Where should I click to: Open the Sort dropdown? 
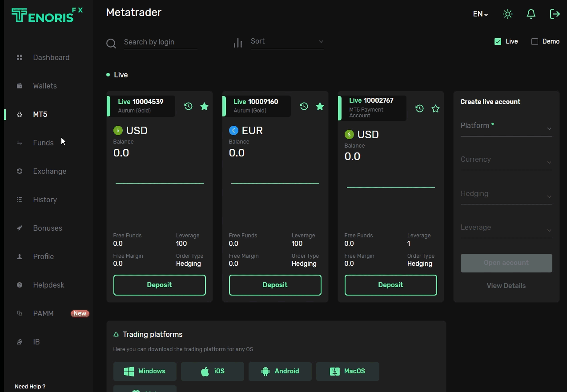[x=287, y=41]
